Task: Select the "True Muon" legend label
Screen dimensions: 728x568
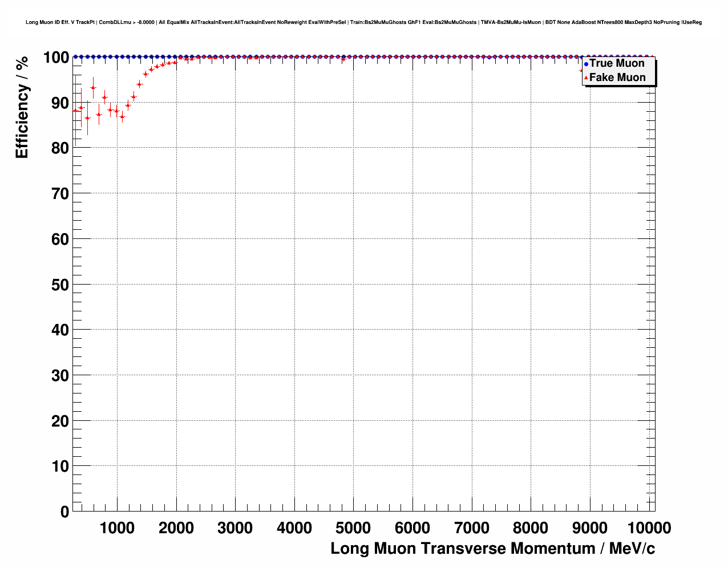Action: [x=617, y=63]
